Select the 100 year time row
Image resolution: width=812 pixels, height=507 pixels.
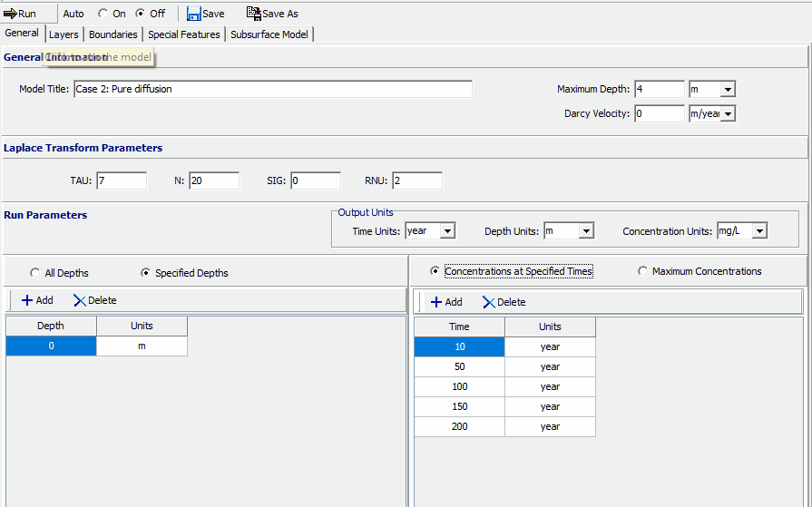pyautogui.click(x=459, y=386)
